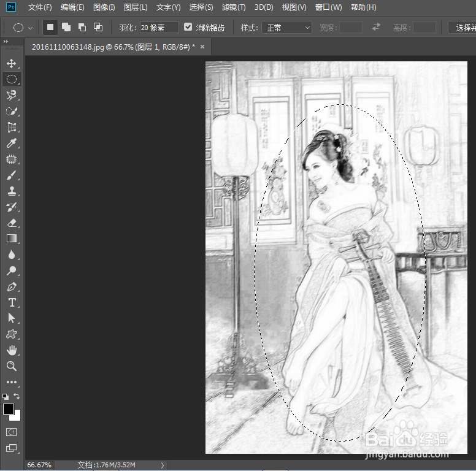
Task: Open the 选择(S) menu
Action: (x=201, y=7)
